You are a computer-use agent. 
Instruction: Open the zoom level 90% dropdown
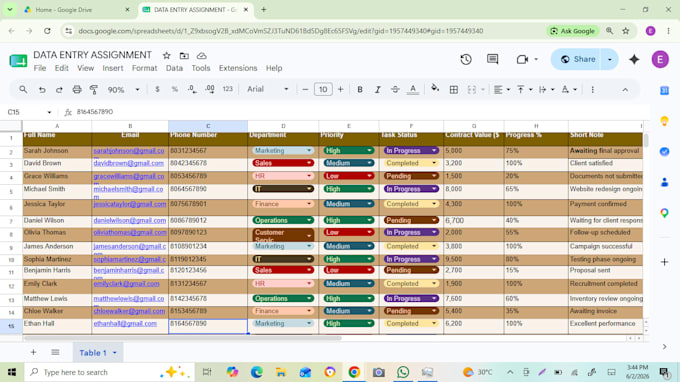[x=123, y=89]
